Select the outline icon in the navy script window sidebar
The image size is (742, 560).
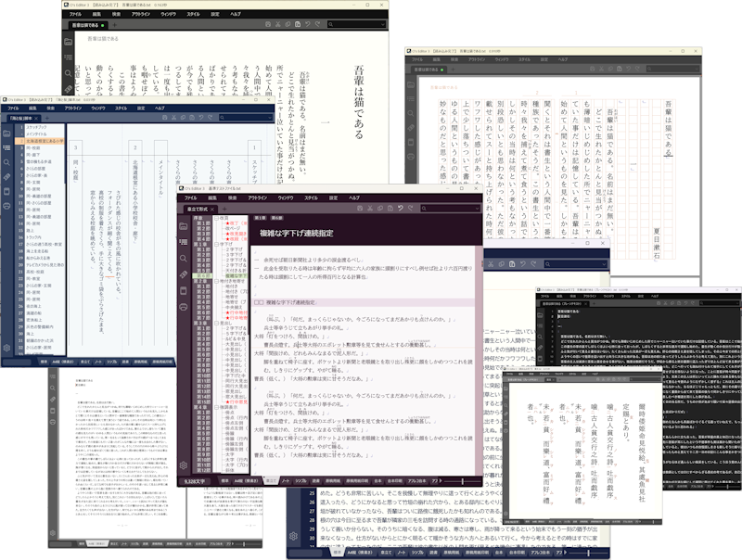point(6,148)
